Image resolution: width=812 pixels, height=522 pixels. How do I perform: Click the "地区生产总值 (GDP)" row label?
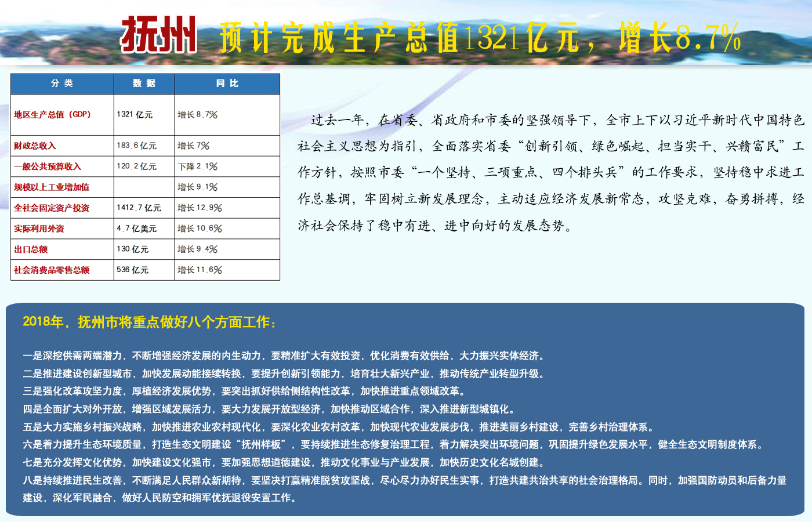(x=52, y=115)
